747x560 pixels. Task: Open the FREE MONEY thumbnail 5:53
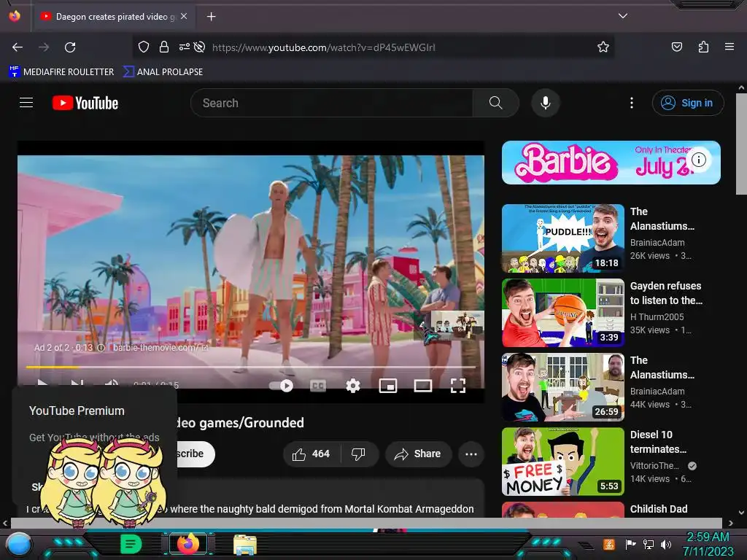[x=562, y=462]
